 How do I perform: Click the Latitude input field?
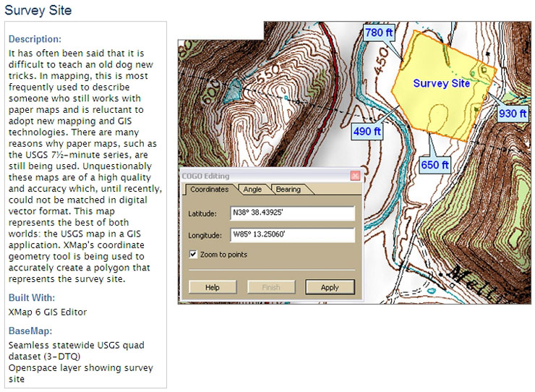(292, 213)
